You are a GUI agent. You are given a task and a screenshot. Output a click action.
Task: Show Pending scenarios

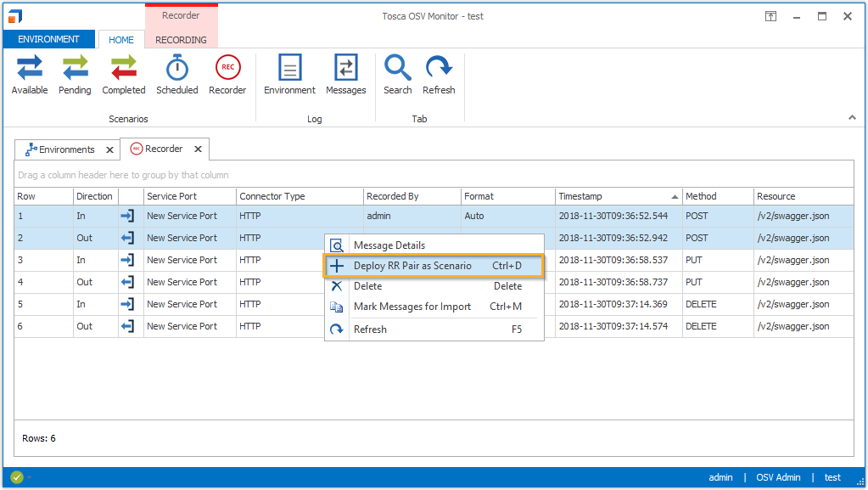(75, 75)
